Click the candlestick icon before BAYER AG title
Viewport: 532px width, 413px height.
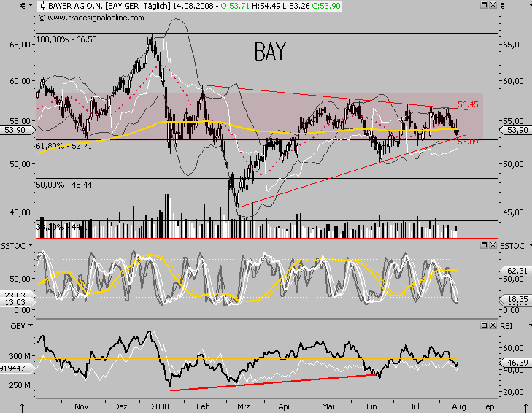(43, 6)
